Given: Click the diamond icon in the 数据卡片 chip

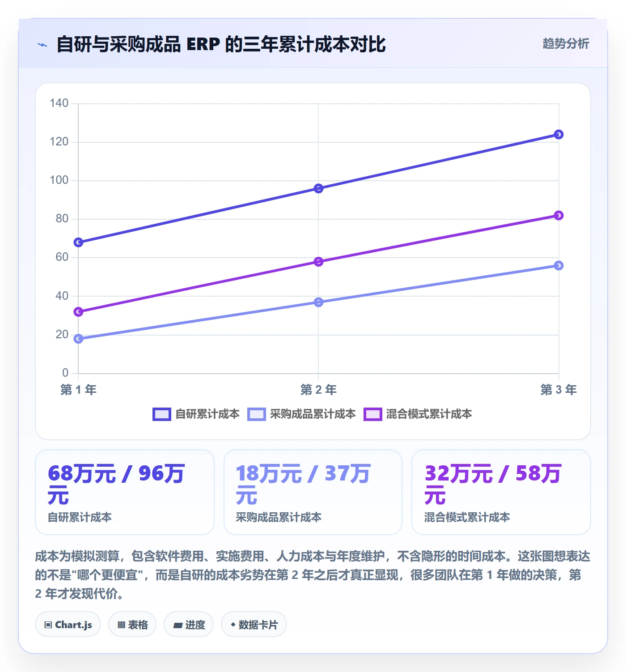Looking at the screenshot, I should pyautogui.click(x=233, y=625).
